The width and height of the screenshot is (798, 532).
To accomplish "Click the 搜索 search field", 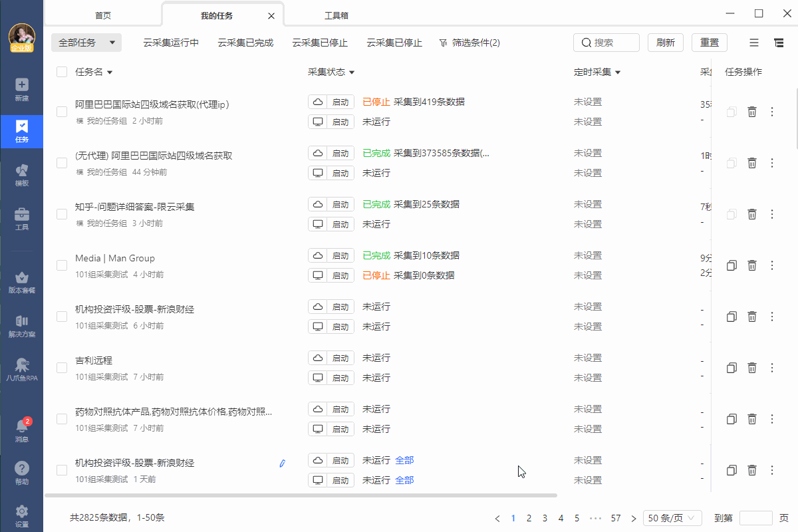I will pos(606,43).
